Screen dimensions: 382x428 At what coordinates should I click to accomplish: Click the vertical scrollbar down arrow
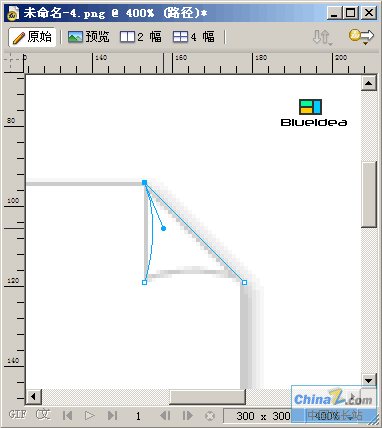click(369, 380)
